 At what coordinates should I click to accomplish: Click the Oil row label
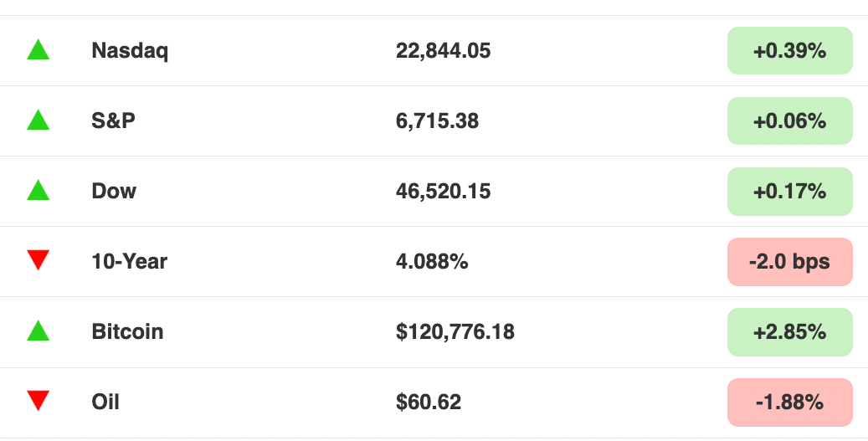pyautogui.click(x=105, y=402)
